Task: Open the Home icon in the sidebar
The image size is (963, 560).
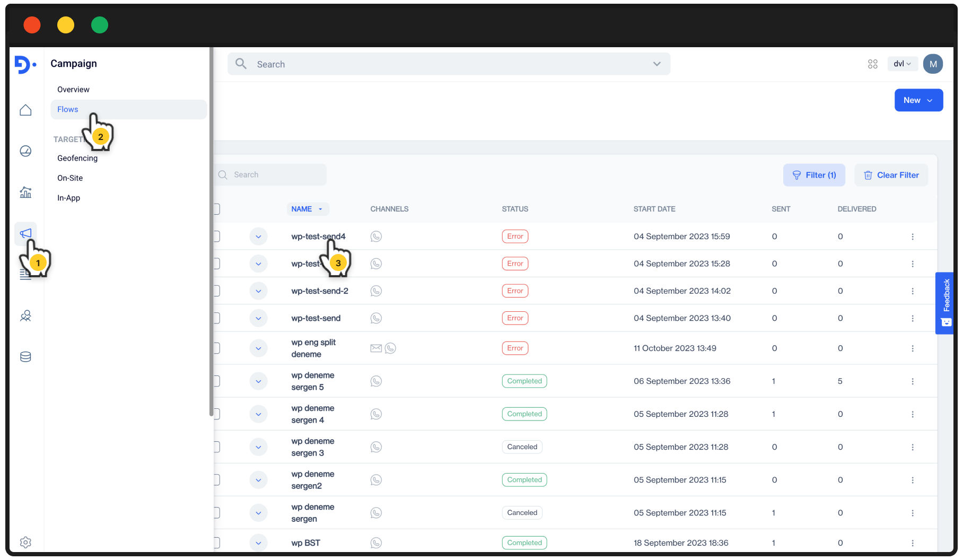Action: [25, 110]
